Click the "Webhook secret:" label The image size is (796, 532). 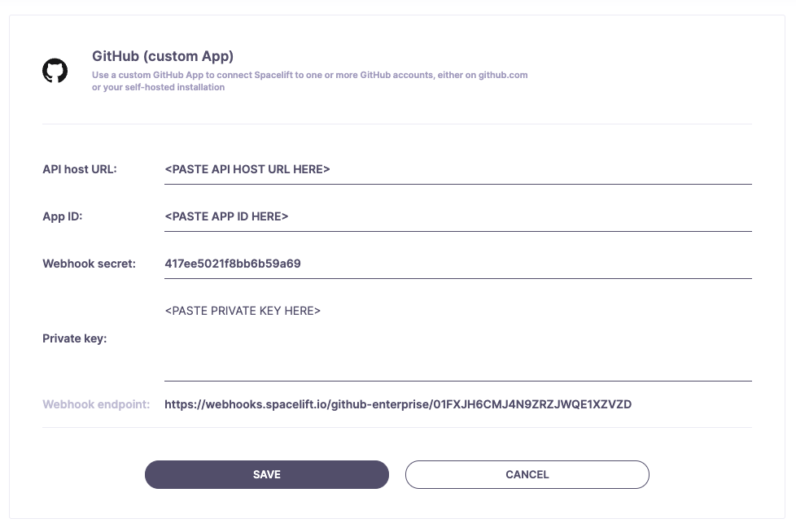point(89,264)
